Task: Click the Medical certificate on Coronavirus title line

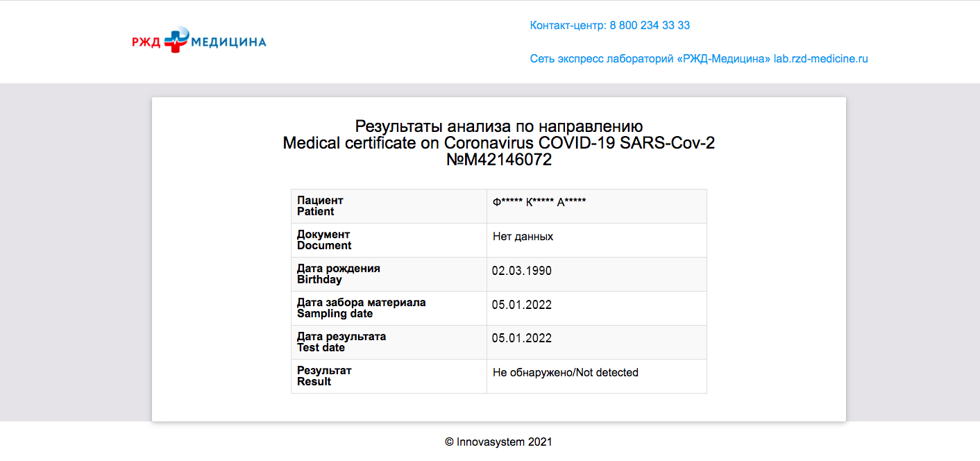Action: [x=498, y=143]
